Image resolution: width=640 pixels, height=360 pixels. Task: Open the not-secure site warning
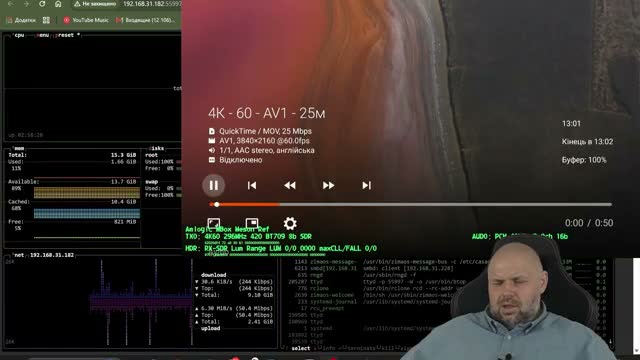[96, 4]
